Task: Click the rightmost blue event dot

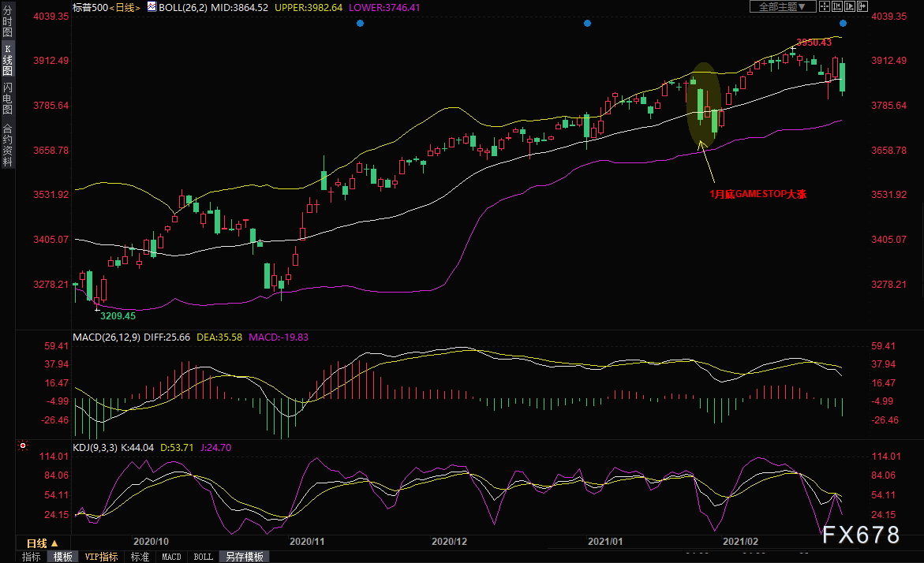Action: [x=843, y=23]
